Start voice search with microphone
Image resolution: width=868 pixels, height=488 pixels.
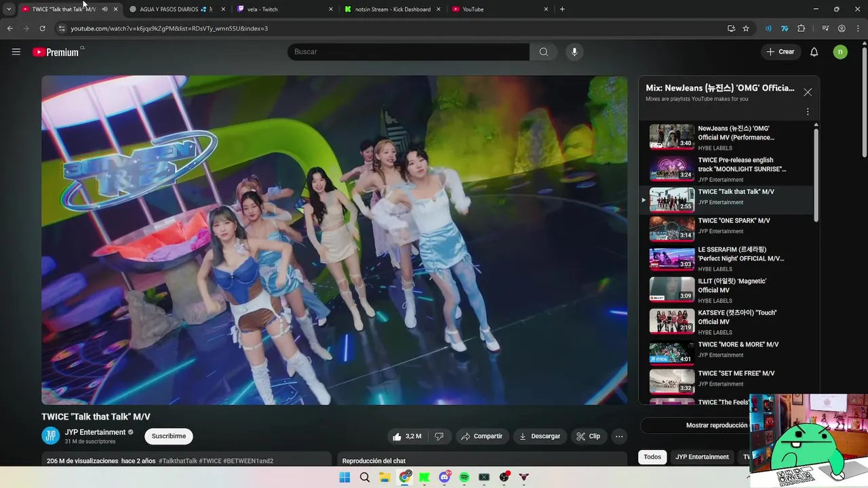click(x=574, y=52)
